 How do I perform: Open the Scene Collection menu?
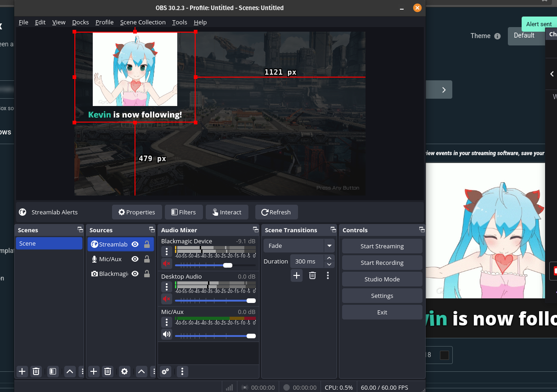pyautogui.click(x=143, y=22)
